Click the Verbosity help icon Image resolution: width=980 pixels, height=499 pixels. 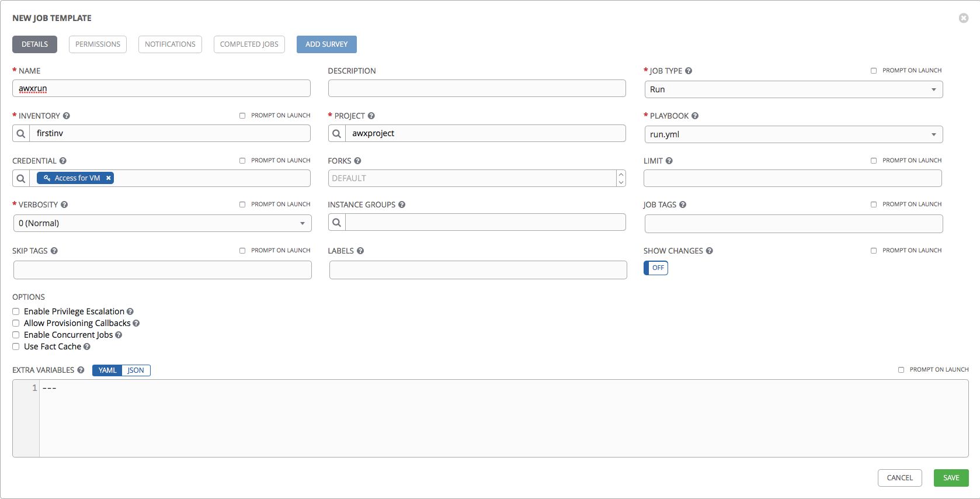coord(64,205)
